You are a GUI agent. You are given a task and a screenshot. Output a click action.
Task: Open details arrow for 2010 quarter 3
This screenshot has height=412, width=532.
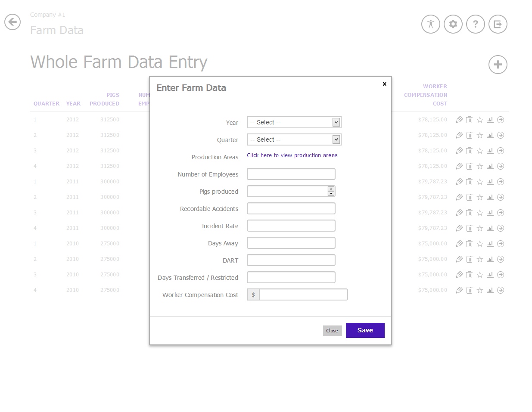[x=501, y=275]
